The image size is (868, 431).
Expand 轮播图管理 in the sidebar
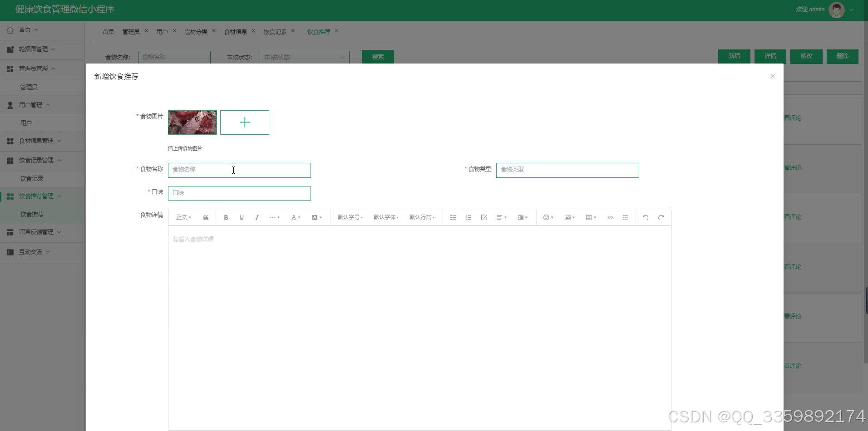pyautogui.click(x=42, y=49)
